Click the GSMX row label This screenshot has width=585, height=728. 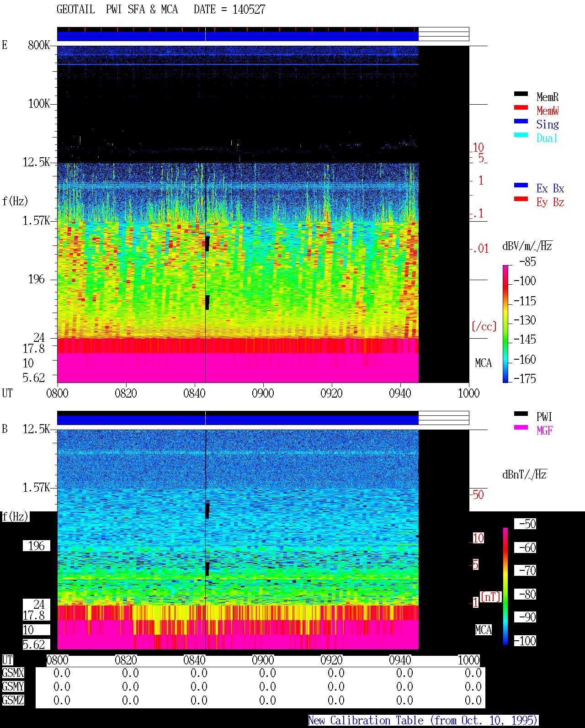13,673
